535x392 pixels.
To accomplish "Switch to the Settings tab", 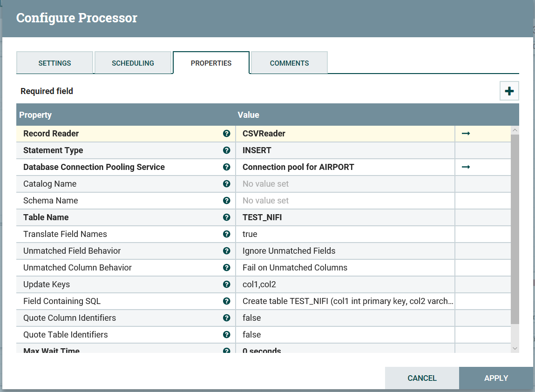I will [54, 63].
